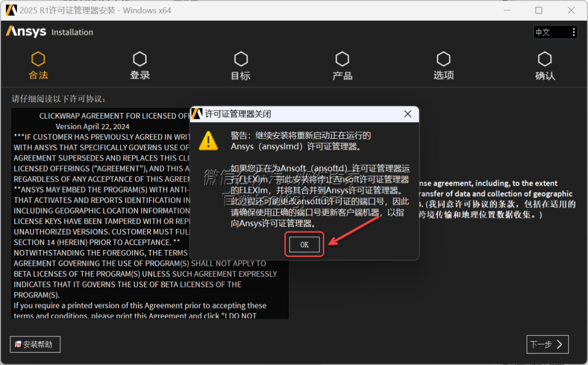Minimize the installer window
The width and height of the screenshot is (588, 365).
click(507, 10)
